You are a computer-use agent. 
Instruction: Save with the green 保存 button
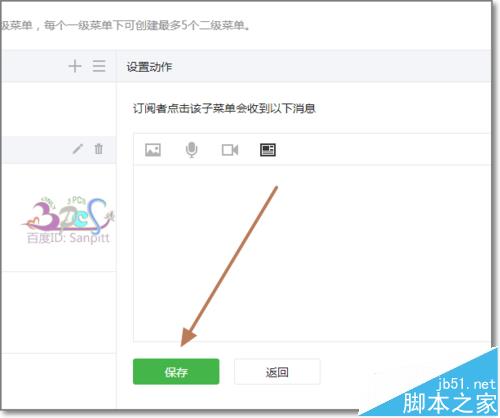(x=176, y=372)
